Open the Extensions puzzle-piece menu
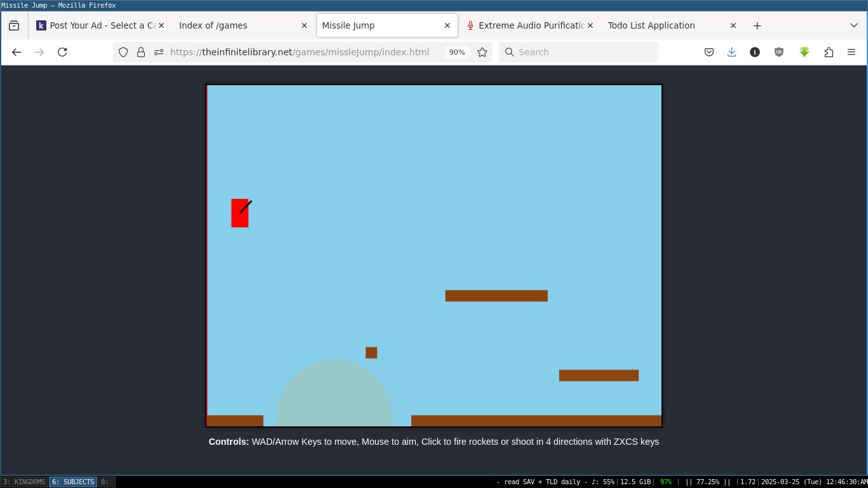 [x=829, y=52]
